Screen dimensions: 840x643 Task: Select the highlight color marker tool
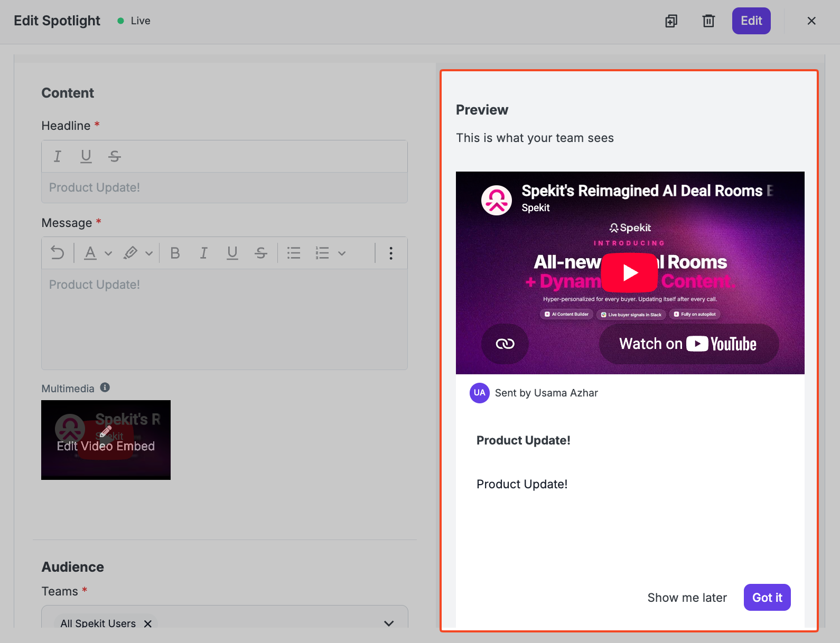pos(130,253)
